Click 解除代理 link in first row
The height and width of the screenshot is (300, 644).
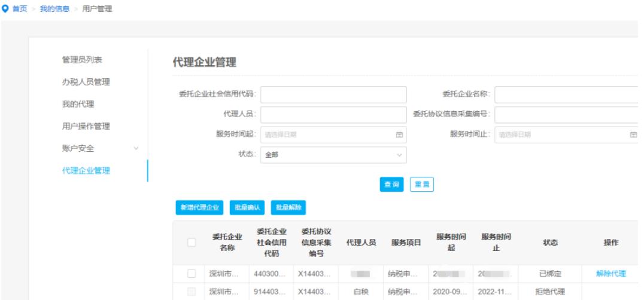(610, 274)
